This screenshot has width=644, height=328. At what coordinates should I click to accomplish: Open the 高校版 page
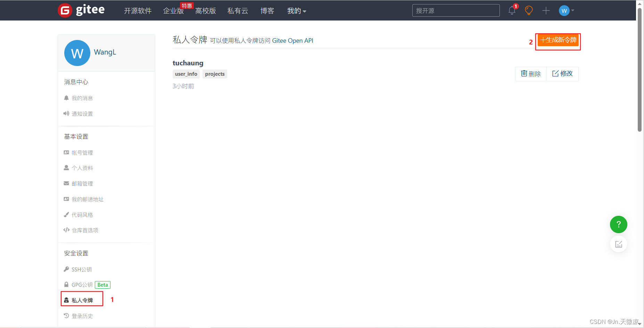(x=205, y=11)
